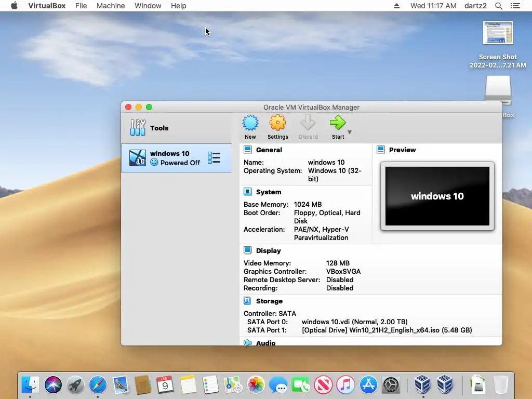The height and width of the screenshot is (399, 532).
Task: Open the Window menu
Action: 148,6
